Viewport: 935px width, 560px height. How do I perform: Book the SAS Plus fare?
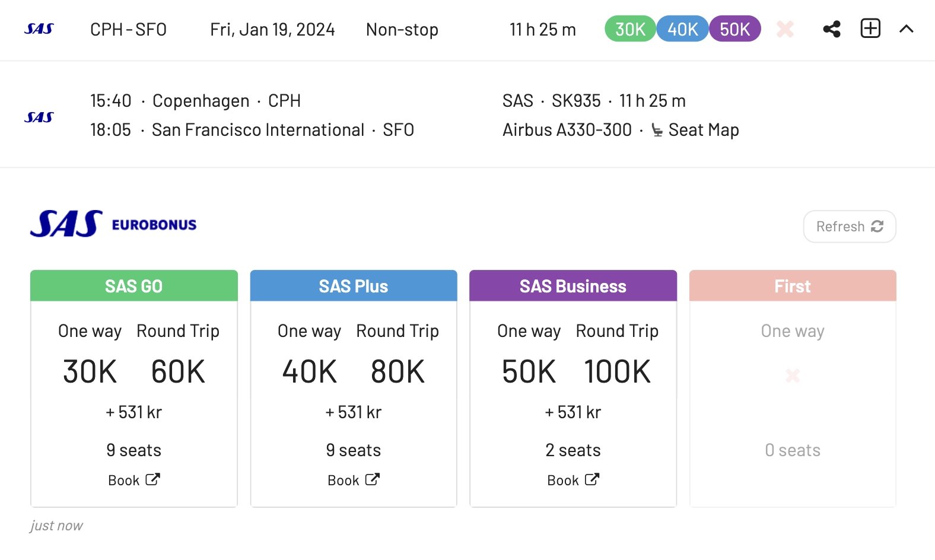(x=354, y=480)
